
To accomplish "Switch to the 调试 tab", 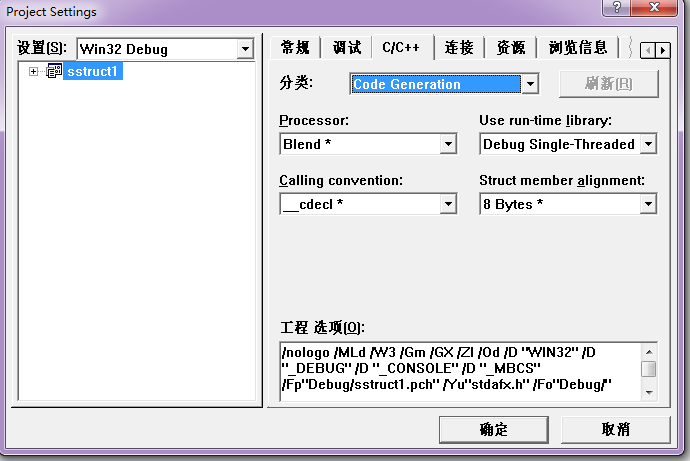I will 346,47.
